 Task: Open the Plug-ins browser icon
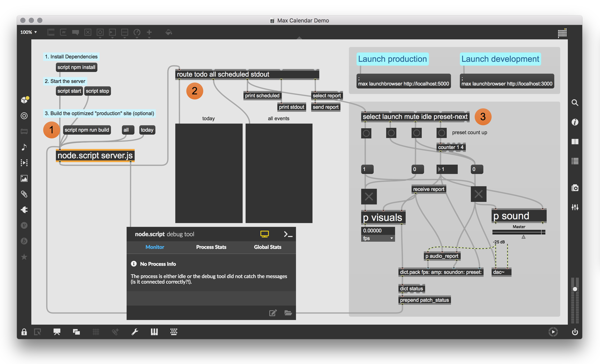pyautogui.click(x=24, y=210)
